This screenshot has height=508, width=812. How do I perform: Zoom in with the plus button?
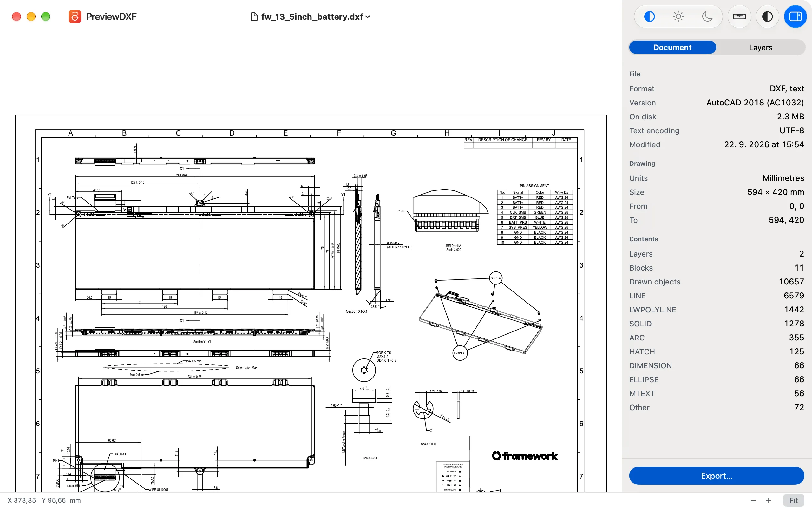click(x=768, y=500)
